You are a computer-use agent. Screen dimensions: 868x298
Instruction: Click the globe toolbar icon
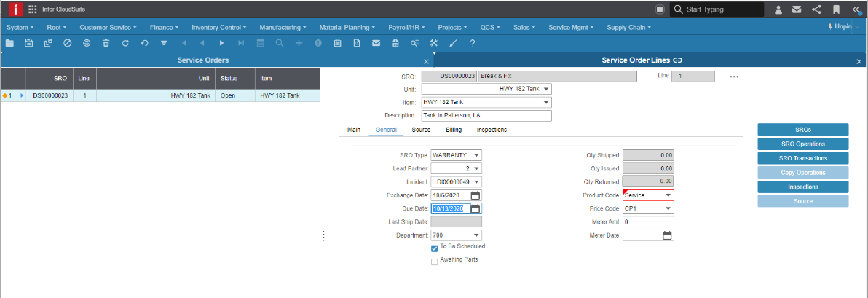pyautogui.click(x=87, y=43)
